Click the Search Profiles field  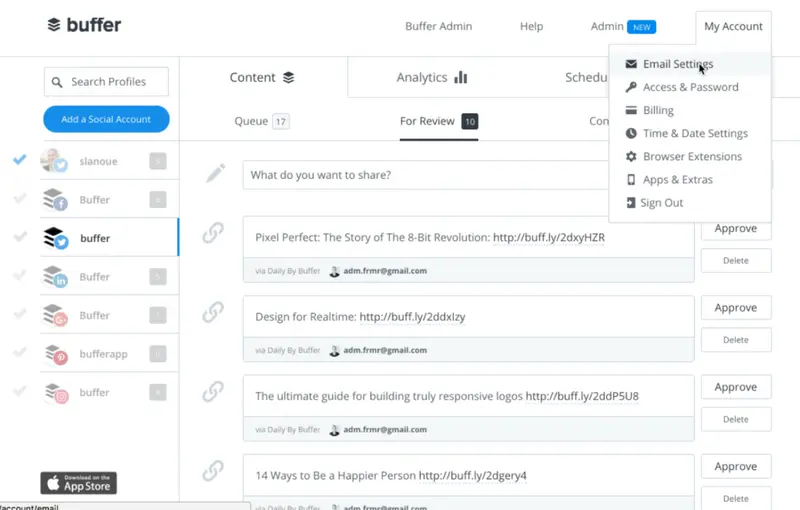click(x=106, y=82)
